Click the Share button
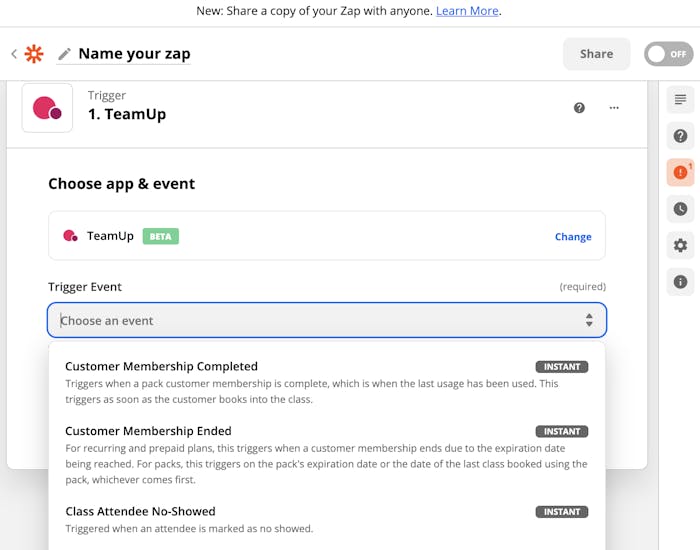Viewport: 700px width, 550px height. point(596,54)
